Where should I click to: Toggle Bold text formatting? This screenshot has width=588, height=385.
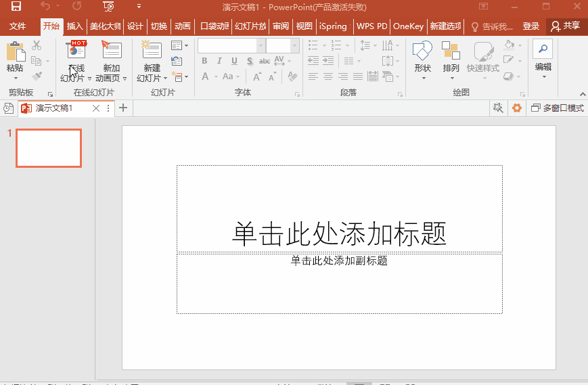(x=204, y=61)
